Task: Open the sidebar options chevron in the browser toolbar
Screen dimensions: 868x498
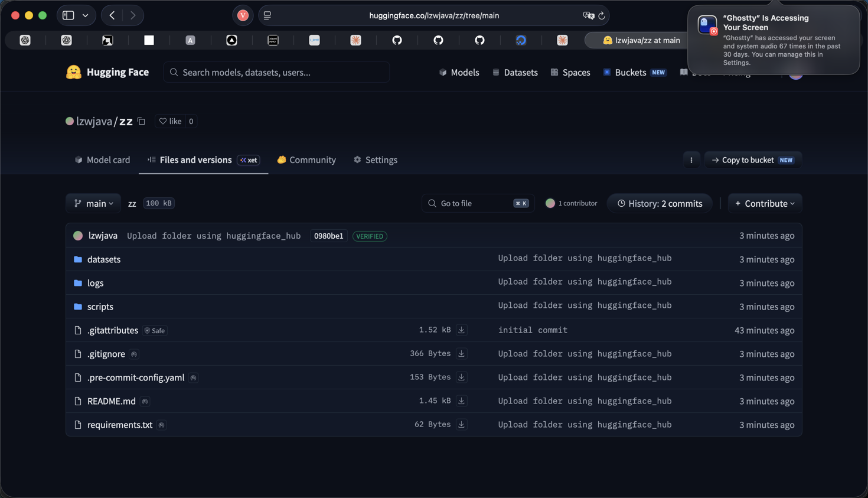Action: point(86,15)
